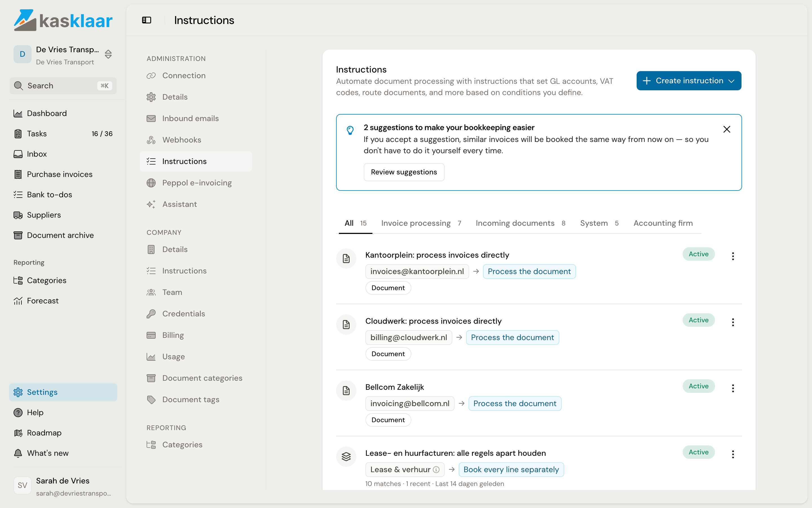This screenshot has width=812, height=508.
Task: Switch to the Invoice processing tab
Action: (x=422, y=223)
